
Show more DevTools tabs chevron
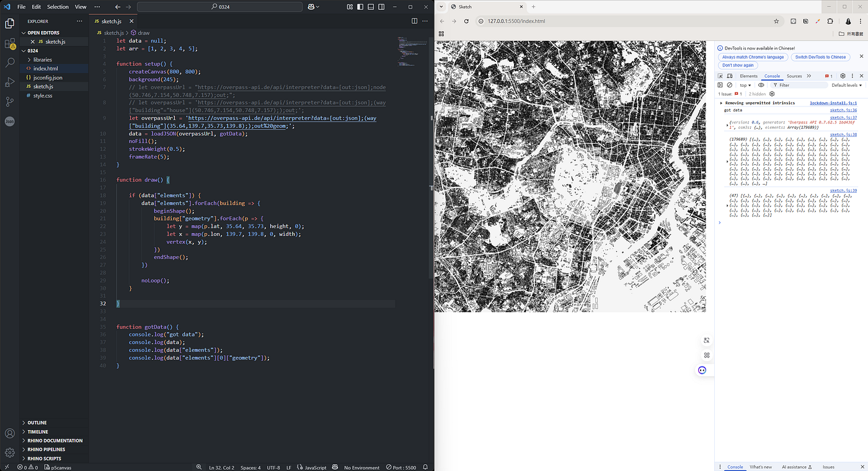click(808, 76)
